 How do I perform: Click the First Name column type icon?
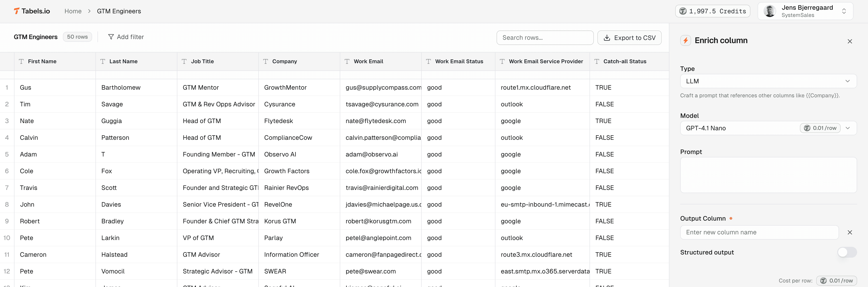coord(21,62)
